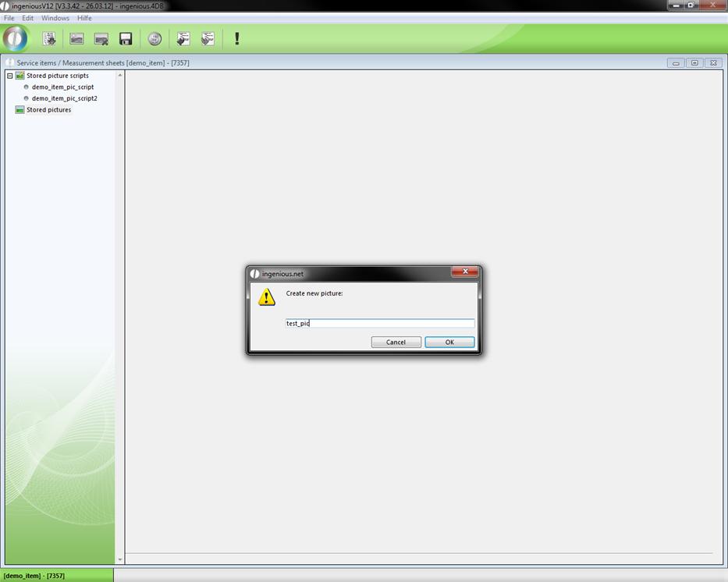Open the Hilfe menu
This screenshot has height=582, width=728.
(x=84, y=18)
